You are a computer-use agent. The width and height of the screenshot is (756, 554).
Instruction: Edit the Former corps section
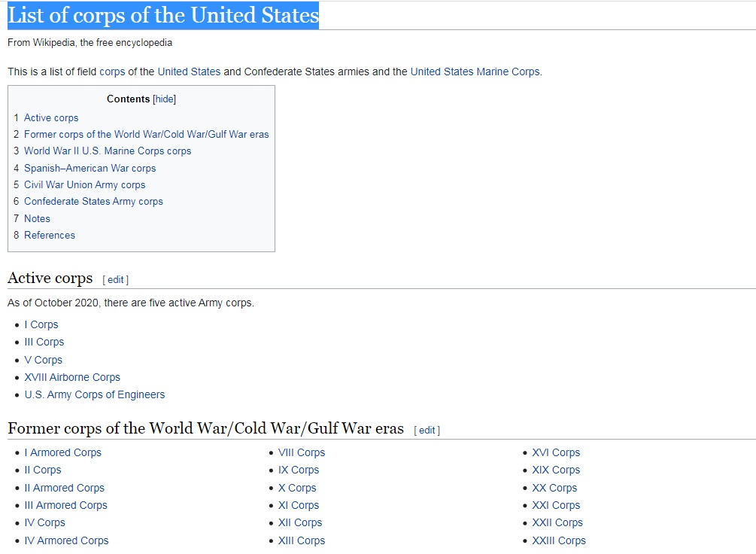point(427,430)
